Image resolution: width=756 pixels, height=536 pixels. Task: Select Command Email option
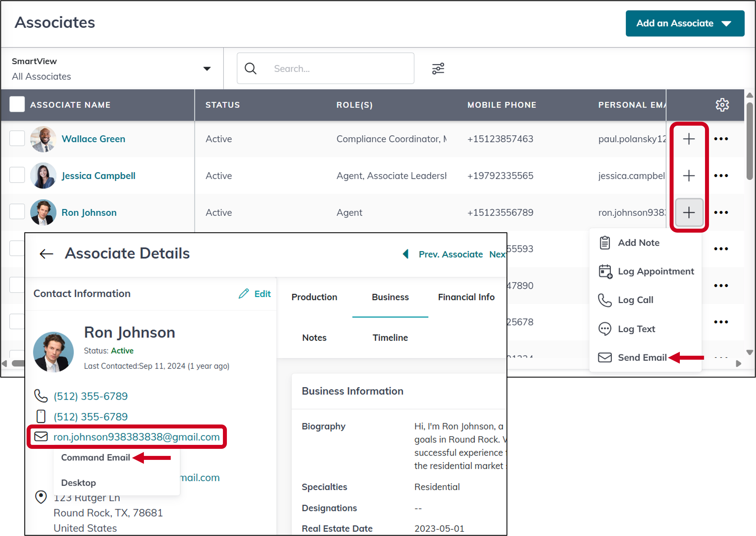pyautogui.click(x=95, y=457)
